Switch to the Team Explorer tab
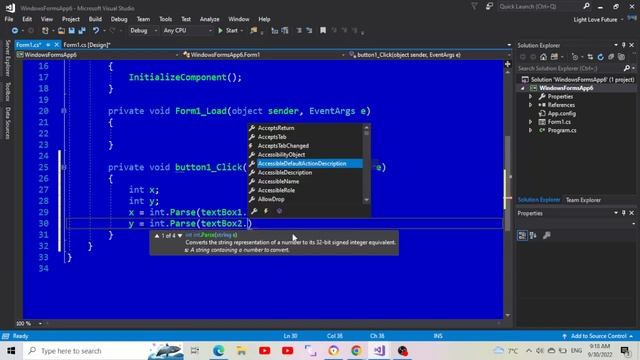 click(583, 200)
